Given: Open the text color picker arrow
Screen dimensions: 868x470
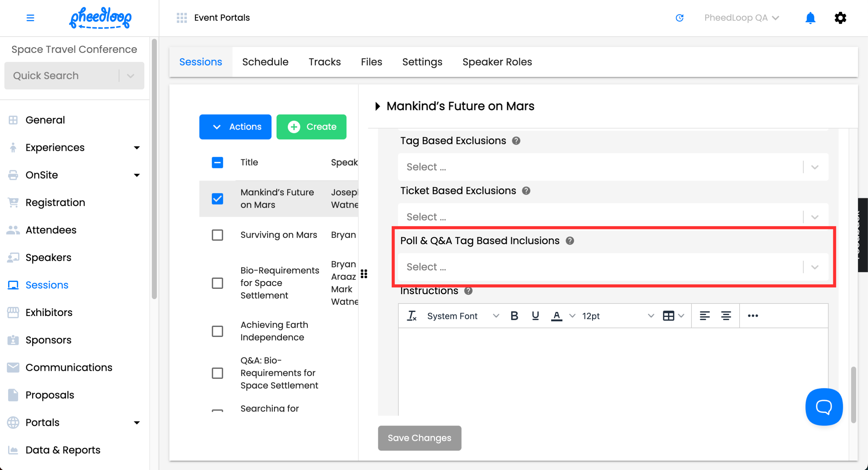Looking at the screenshot, I should point(572,316).
